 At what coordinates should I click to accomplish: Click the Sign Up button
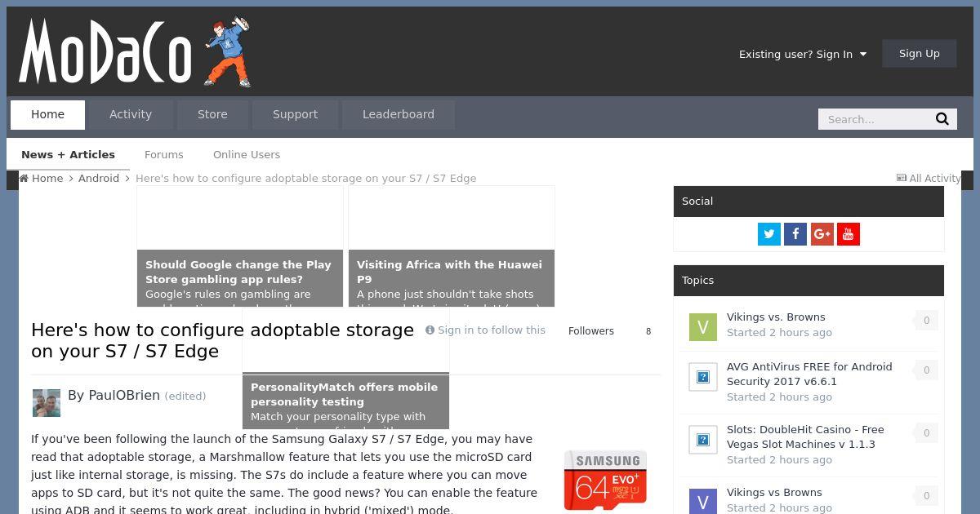pyautogui.click(x=920, y=54)
